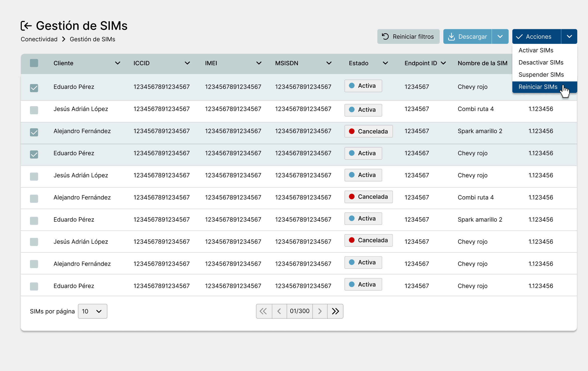The height and width of the screenshot is (371, 588).
Task: Toggle the select-all checkbox in table header
Action: [34, 63]
